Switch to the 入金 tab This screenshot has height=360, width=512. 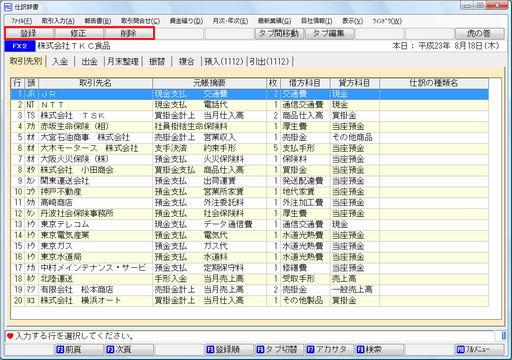pyautogui.click(x=60, y=61)
